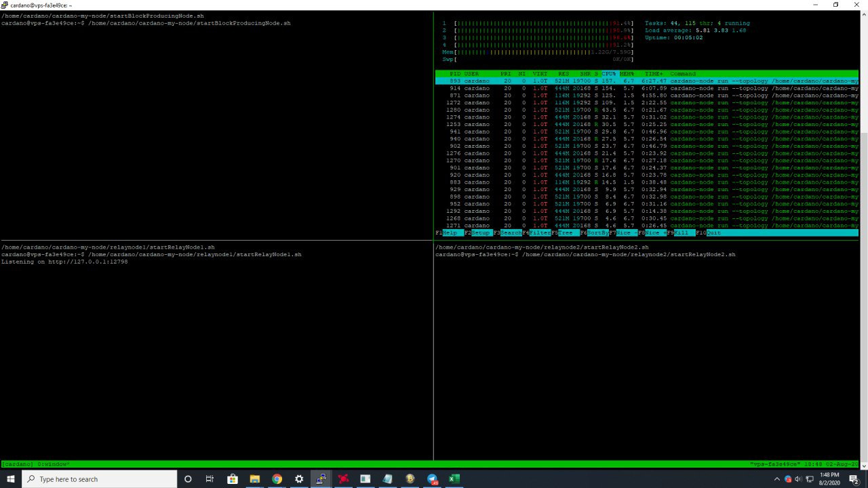Click htop F10 Quit button

[714, 232]
